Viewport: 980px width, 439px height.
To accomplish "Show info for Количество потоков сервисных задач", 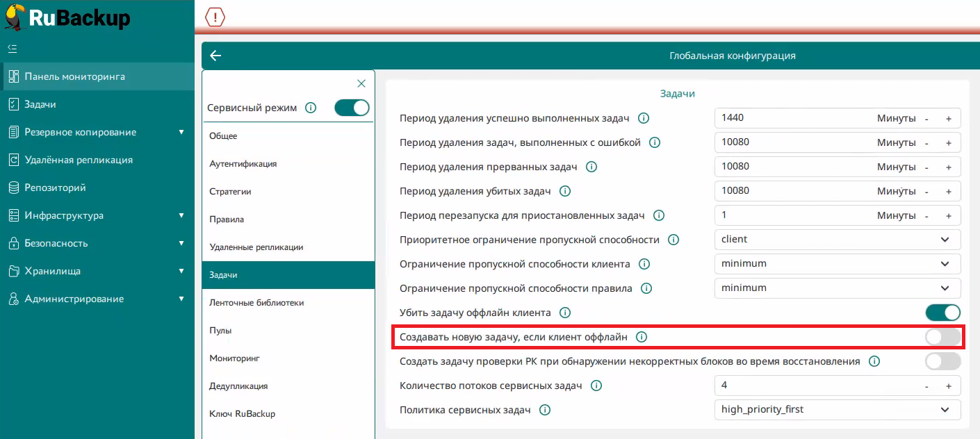I will pyautogui.click(x=596, y=386).
